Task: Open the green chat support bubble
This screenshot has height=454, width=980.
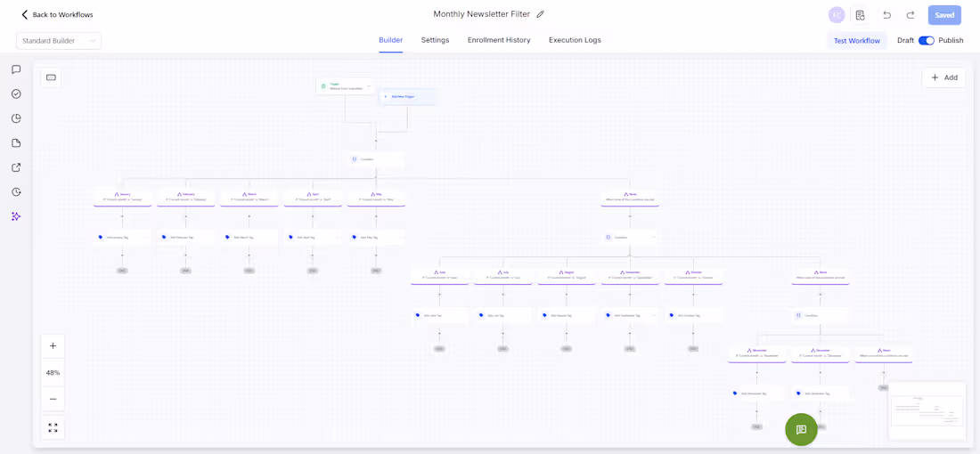Action: (801, 430)
